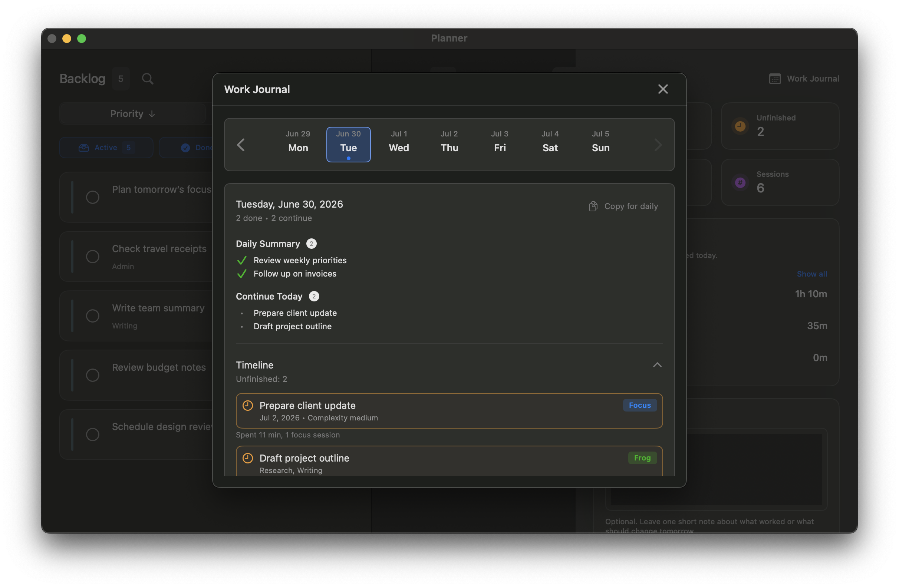Image resolution: width=899 pixels, height=588 pixels.
Task: Click checkmark next to Follow up on invoices
Action: tap(242, 273)
